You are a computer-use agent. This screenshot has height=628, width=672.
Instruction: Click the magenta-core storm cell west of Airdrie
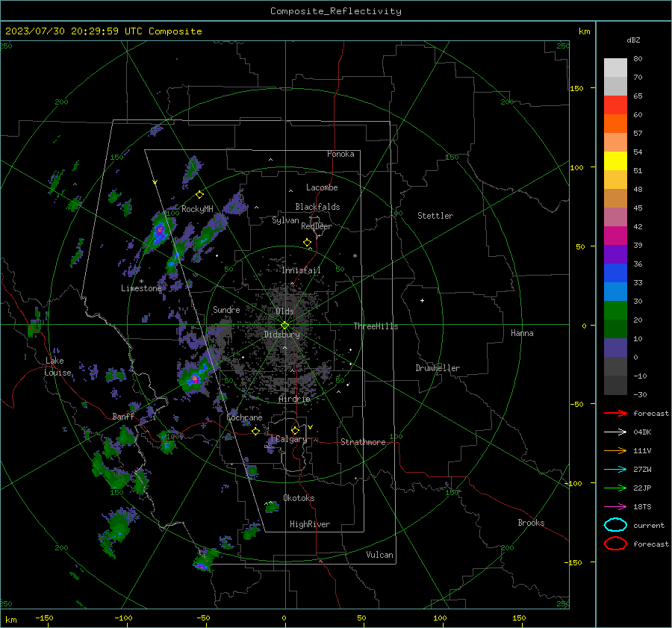coord(194,378)
